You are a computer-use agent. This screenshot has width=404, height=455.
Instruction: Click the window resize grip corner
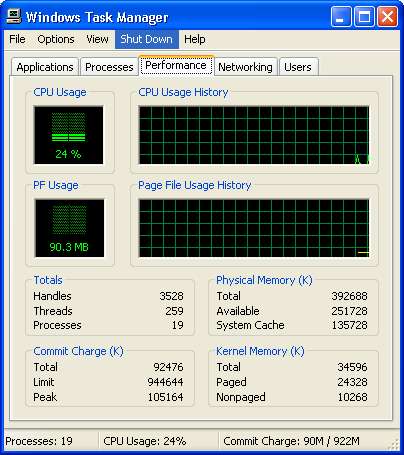[x=393, y=444]
